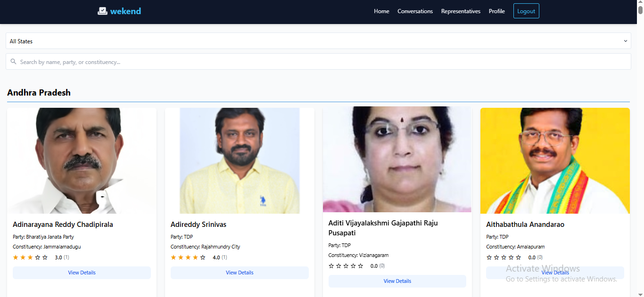
Task: Click the first empty star for Aithabathula Anandarao
Action: click(489, 257)
